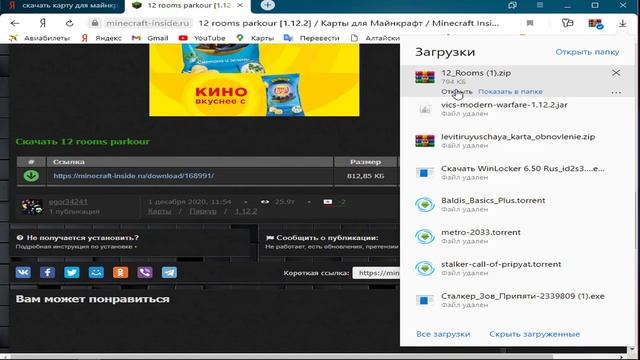Click 'Скрыть загруженные' link
640x360 pixels.
534,334
